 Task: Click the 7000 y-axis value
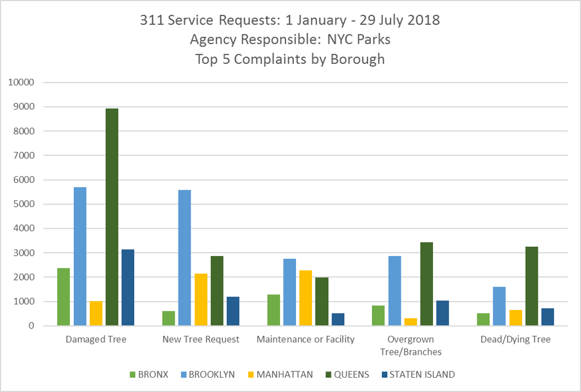(x=24, y=156)
